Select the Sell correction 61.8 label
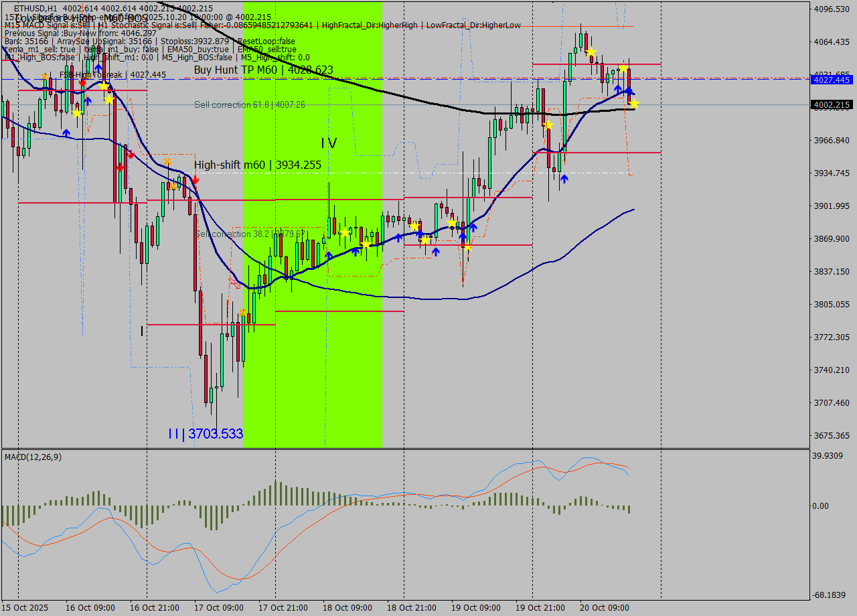The image size is (857, 616). pyautogui.click(x=249, y=104)
